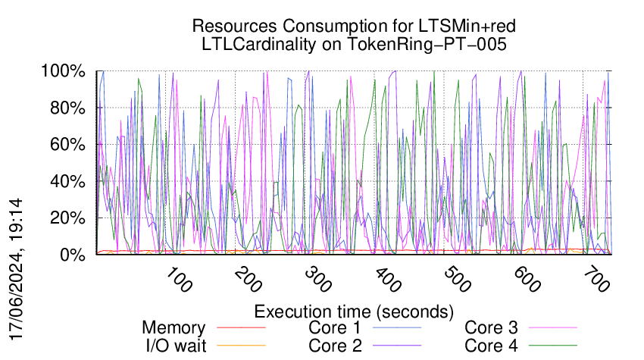Screen dimensions: 644x360
Task: Click the 60% y-axis label
Action: 67,145
